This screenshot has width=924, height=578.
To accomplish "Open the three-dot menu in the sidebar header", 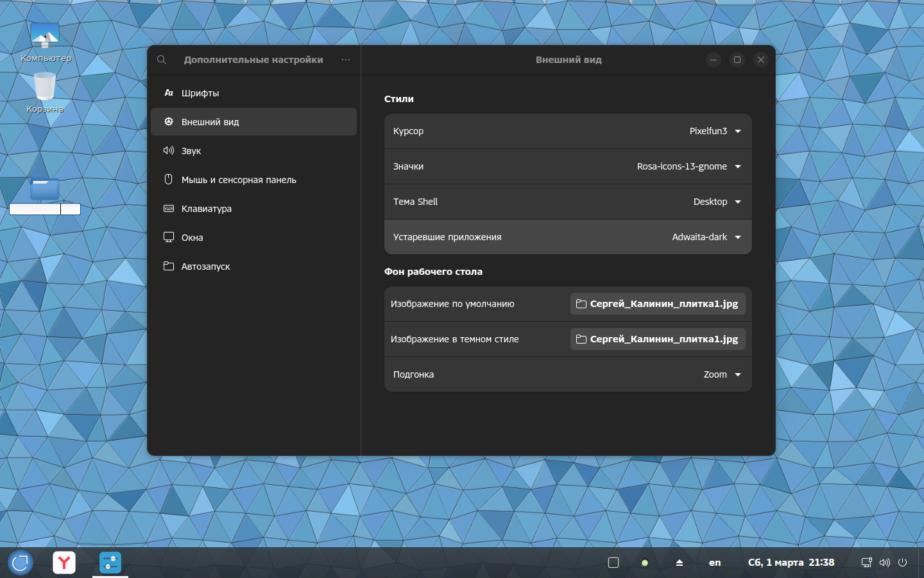I will click(346, 60).
